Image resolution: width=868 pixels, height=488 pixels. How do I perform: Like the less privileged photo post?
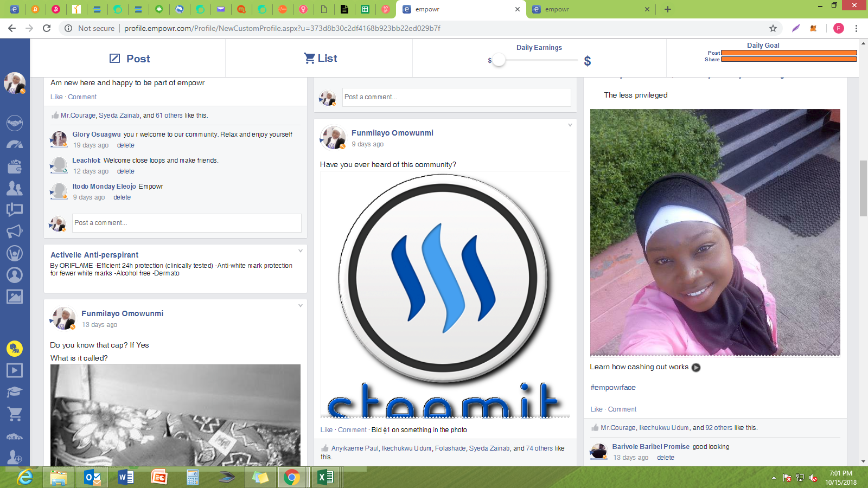tap(596, 409)
